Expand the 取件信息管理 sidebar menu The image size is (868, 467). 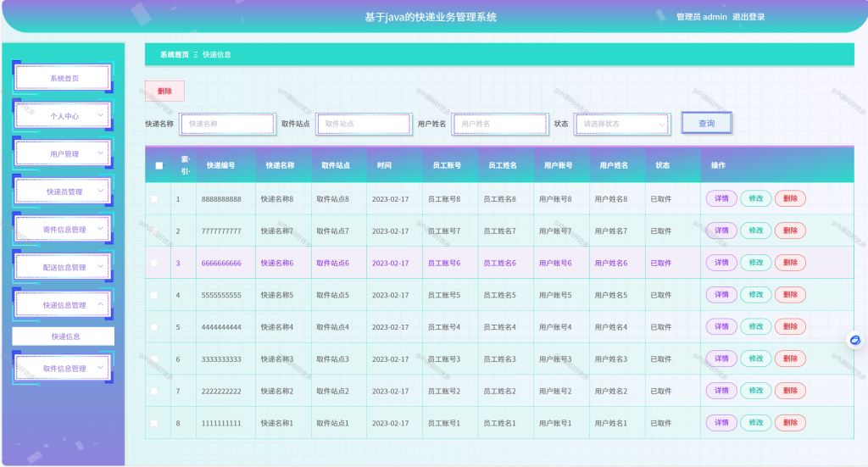pyautogui.click(x=63, y=368)
